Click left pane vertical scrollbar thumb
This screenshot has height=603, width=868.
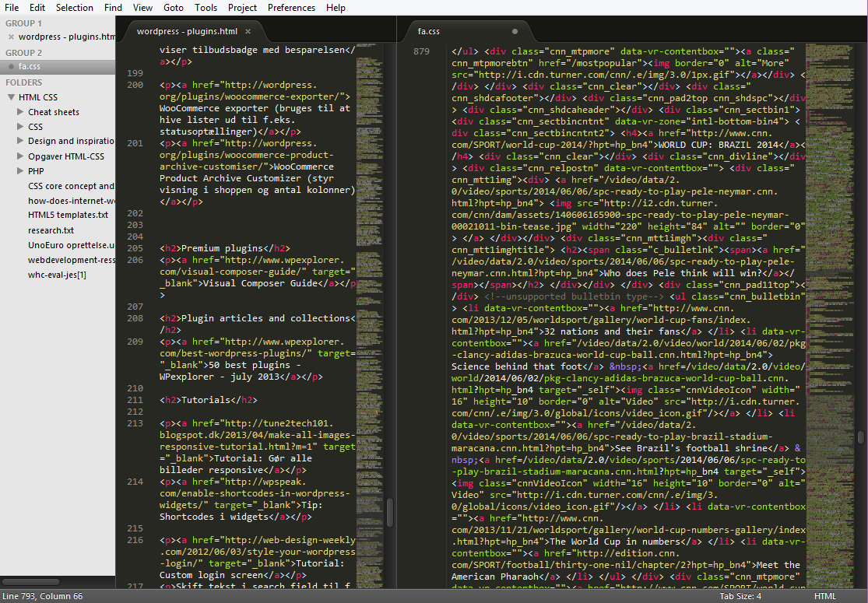[390, 512]
